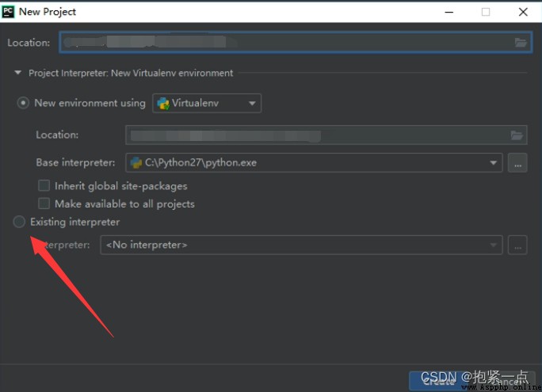Browse folder for project Location field
Viewport: 542px width, 392px height.
pyautogui.click(x=521, y=43)
